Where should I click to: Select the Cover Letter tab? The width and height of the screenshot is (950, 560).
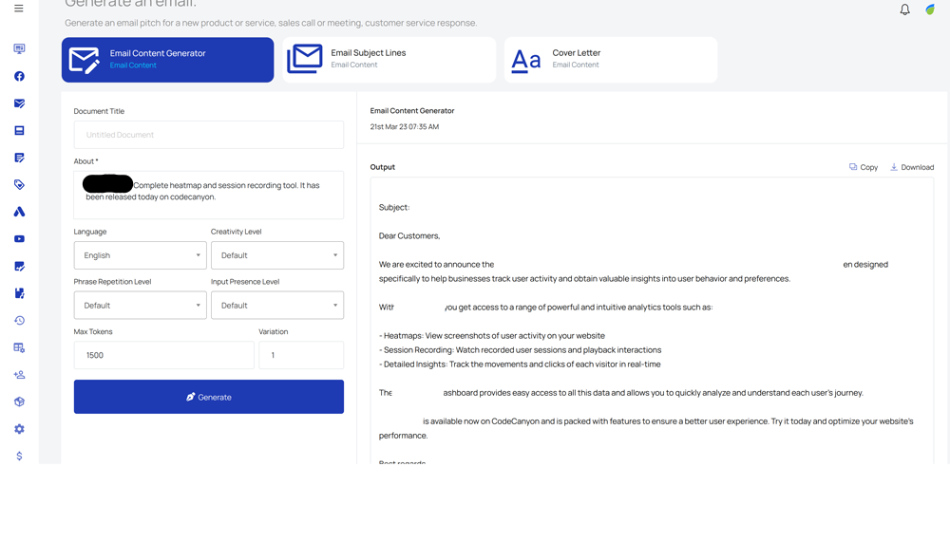click(610, 60)
